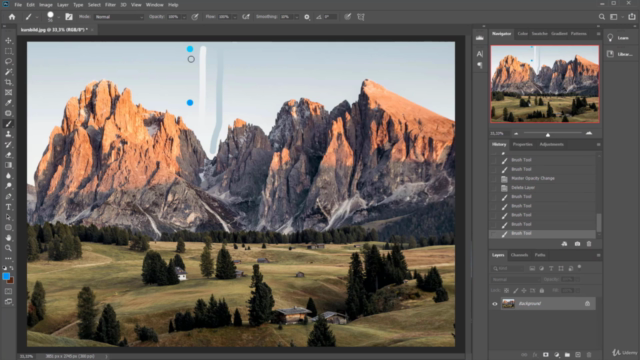Select the Magic Wand tool
Image resolution: width=640 pixels, height=360 pixels.
click(x=8, y=72)
